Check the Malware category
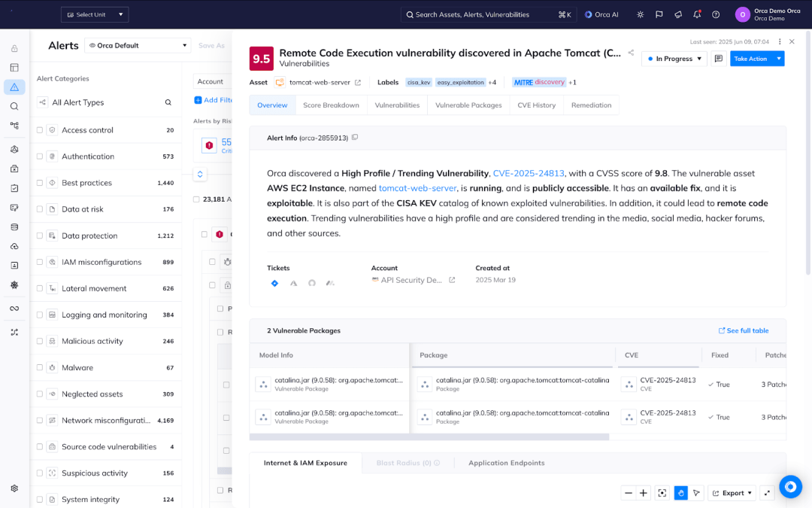 (x=40, y=367)
